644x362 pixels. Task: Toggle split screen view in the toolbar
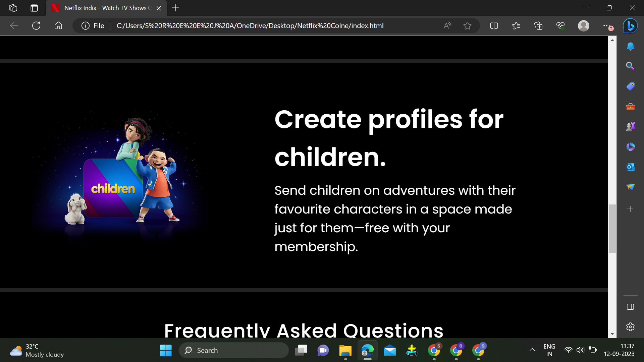point(494,25)
